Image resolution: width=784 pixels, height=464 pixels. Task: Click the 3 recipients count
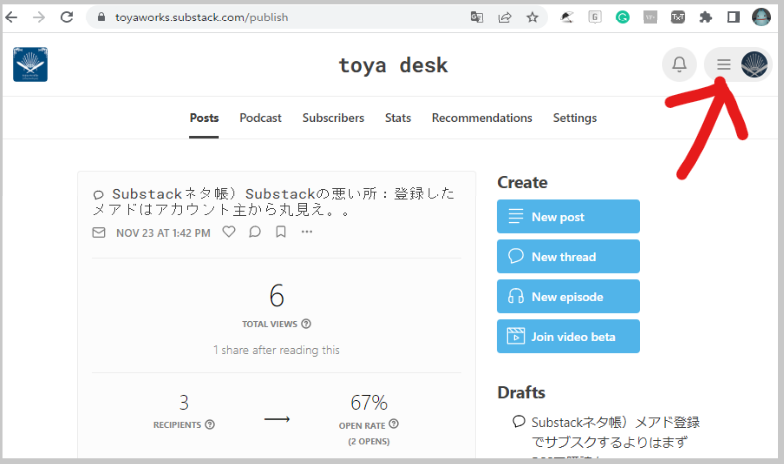tap(184, 402)
